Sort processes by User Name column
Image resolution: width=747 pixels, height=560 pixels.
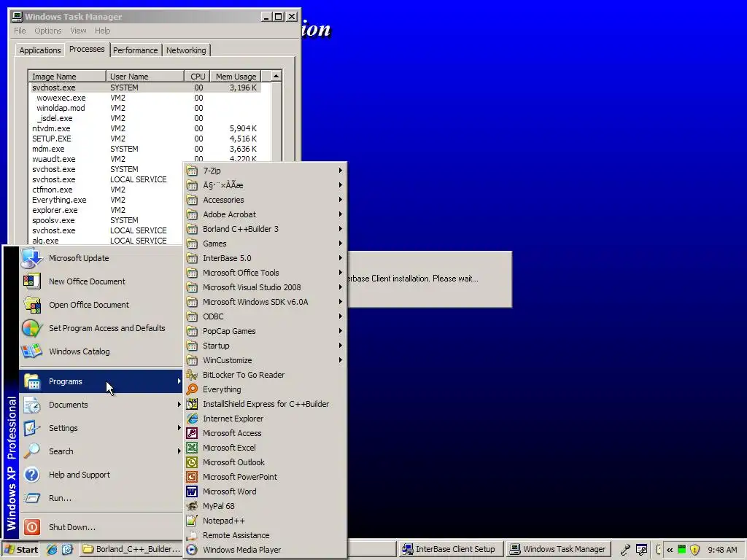(x=145, y=76)
